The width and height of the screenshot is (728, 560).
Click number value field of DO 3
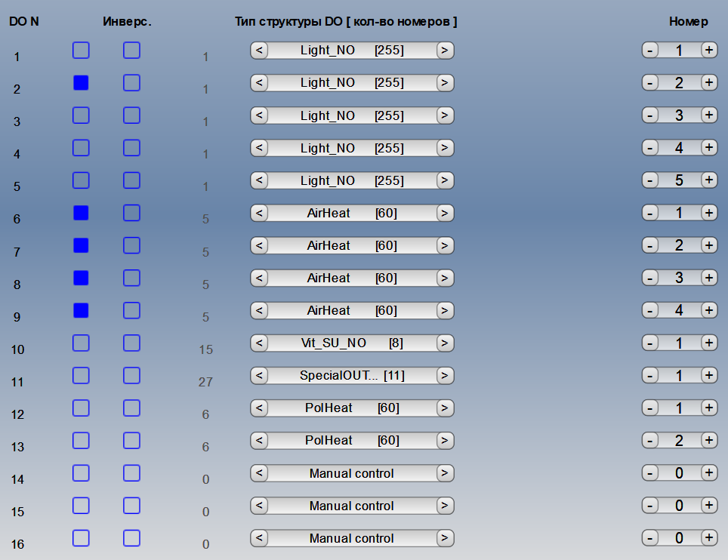(679, 115)
